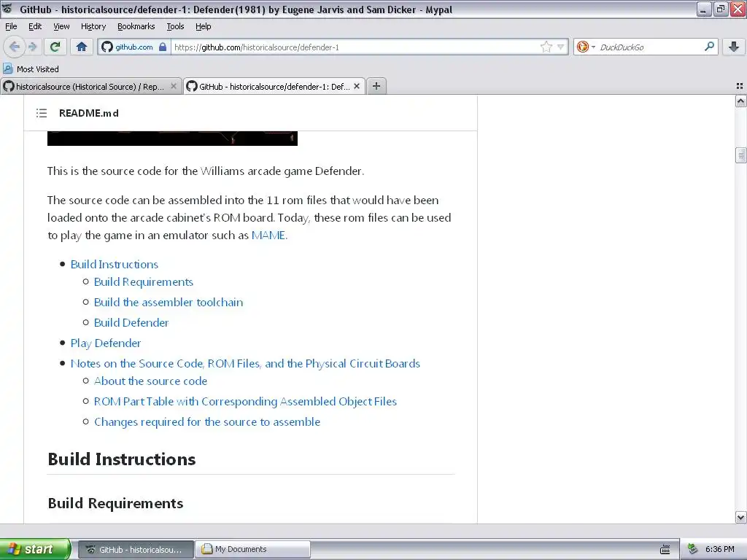Open the History menu
Viewport: 747px width, 560px height.
(93, 26)
